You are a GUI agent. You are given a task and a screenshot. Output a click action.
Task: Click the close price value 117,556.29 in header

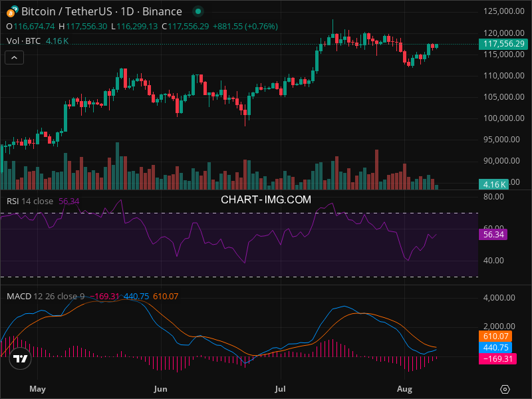(x=188, y=27)
